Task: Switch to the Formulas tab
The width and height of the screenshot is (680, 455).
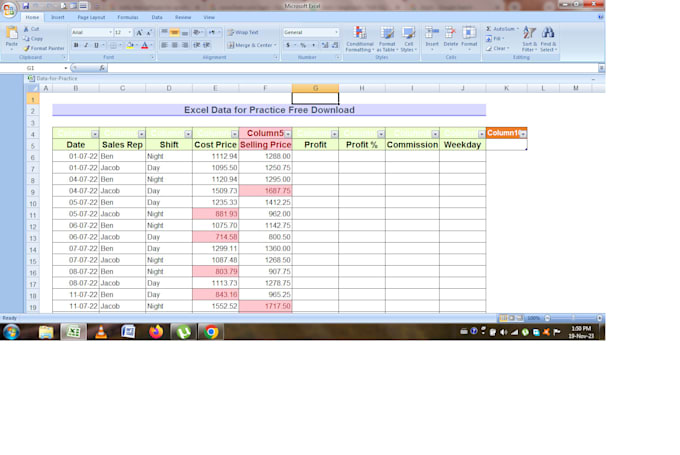Action: tap(128, 17)
